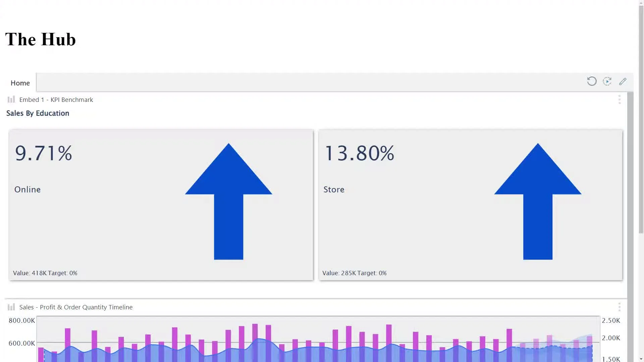Open Sales timeline widget three-dot menu
Viewport: 644px width, 362px height.
[x=620, y=307]
